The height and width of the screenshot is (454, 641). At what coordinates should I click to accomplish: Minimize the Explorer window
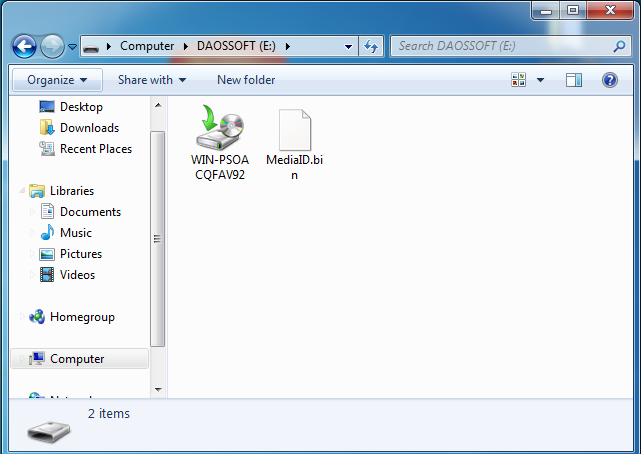coord(545,10)
